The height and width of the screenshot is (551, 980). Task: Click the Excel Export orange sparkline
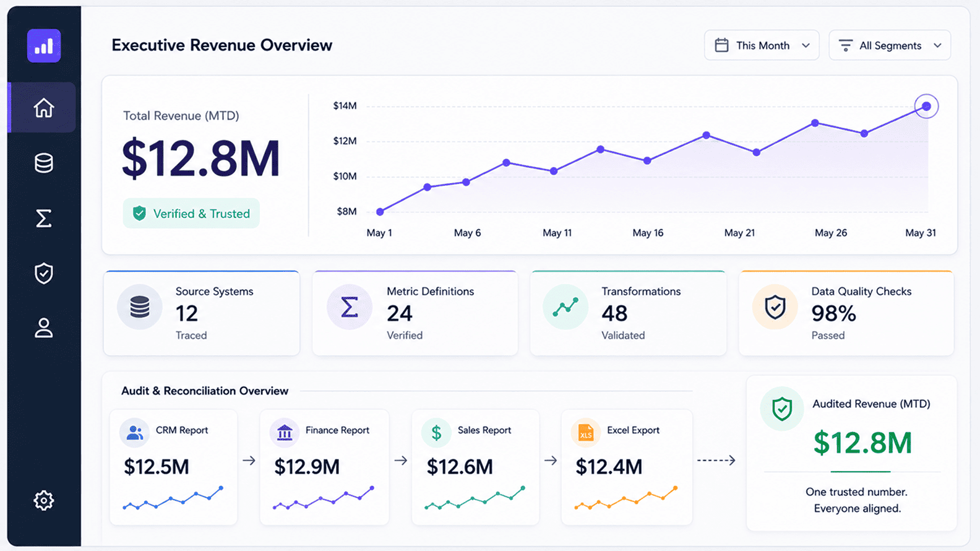pyautogui.click(x=625, y=498)
